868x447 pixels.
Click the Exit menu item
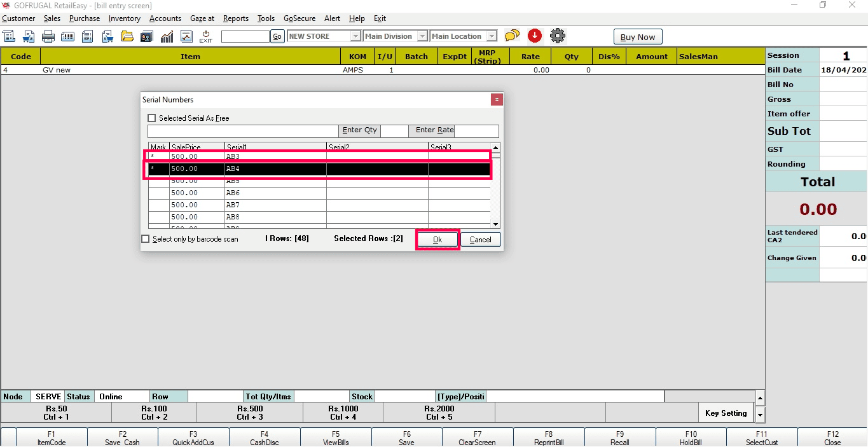tap(380, 18)
